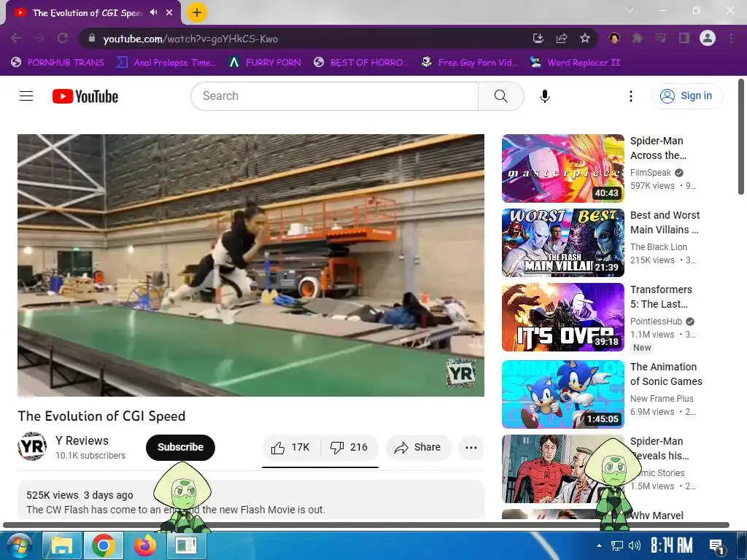Share this page from address bar
This screenshot has height=560, width=747.
coord(562,38)
